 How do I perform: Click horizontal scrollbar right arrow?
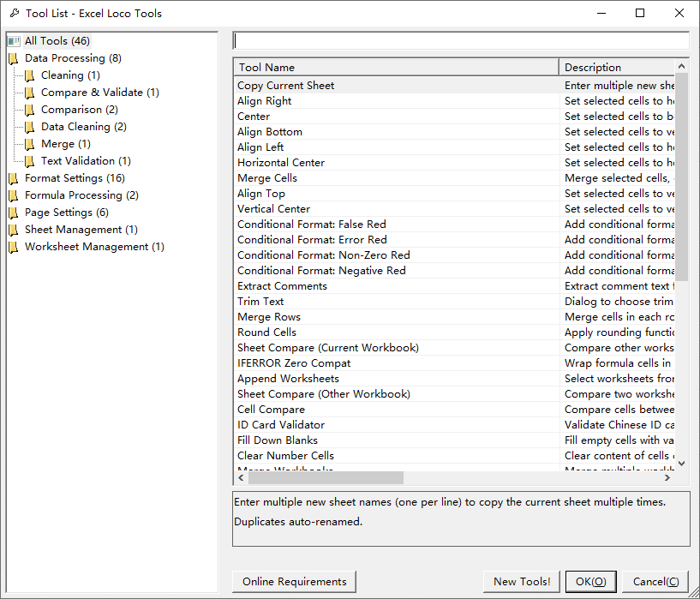pos(667,478)
